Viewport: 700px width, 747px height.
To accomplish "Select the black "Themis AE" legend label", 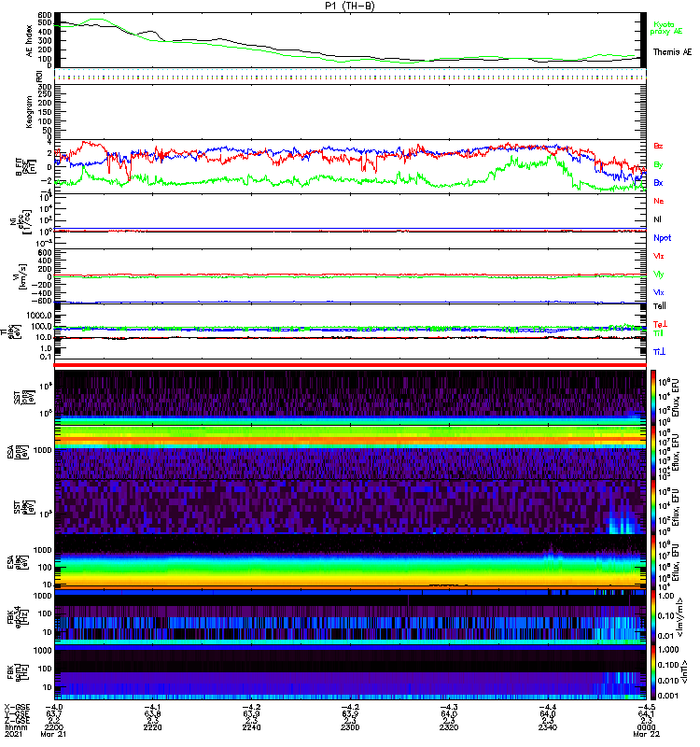I will click(672, 51).
